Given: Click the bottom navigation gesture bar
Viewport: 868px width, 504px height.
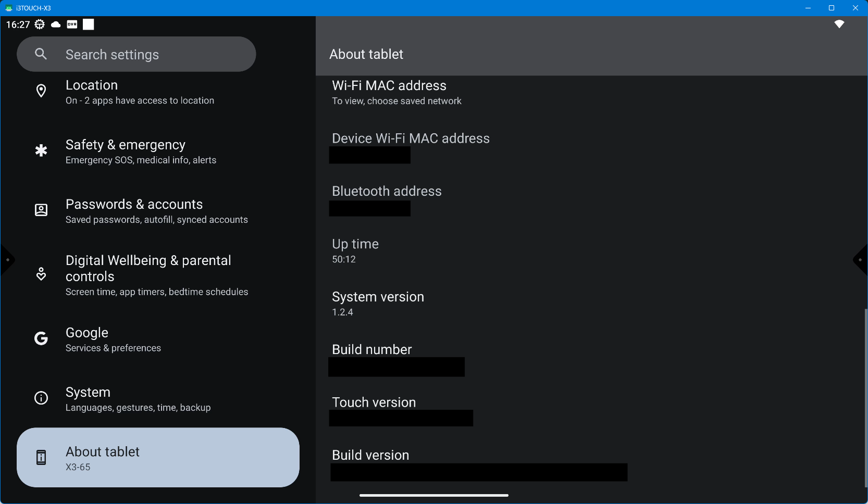Looking at the screenshot, I should [x=433, y=495].
